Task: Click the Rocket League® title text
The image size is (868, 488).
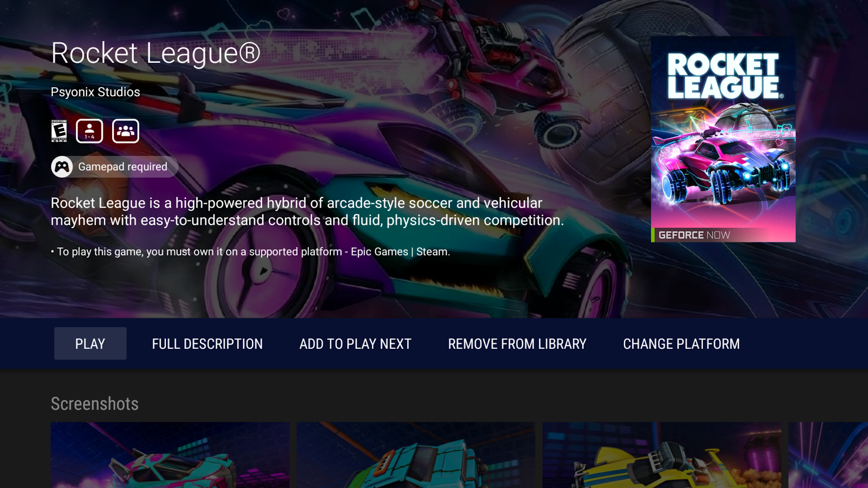Action: click(x=155, y=52)
